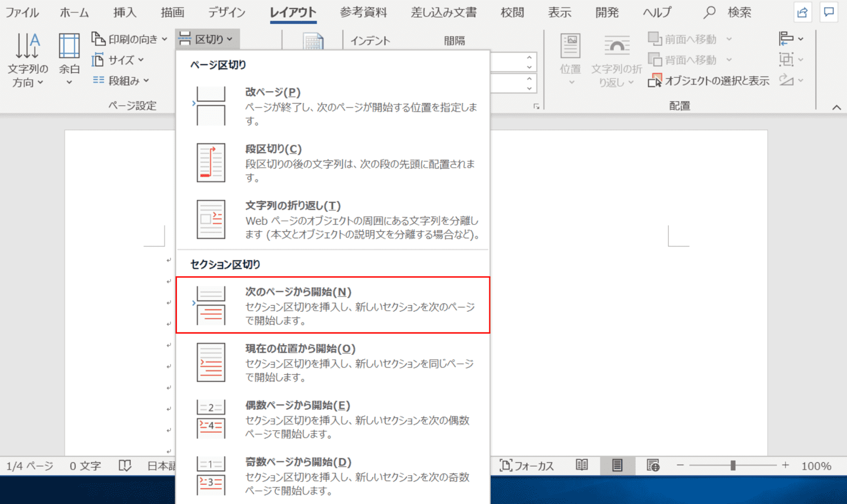847x504 pixels.
Task: Switch to read mode view icon
Action: [582, 465]
